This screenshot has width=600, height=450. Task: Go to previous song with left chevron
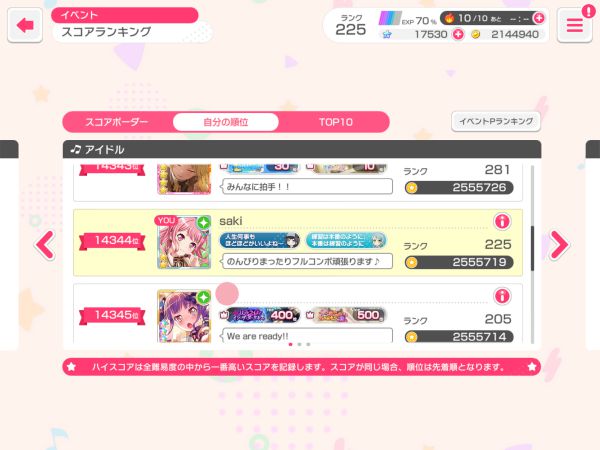(45, 245)
